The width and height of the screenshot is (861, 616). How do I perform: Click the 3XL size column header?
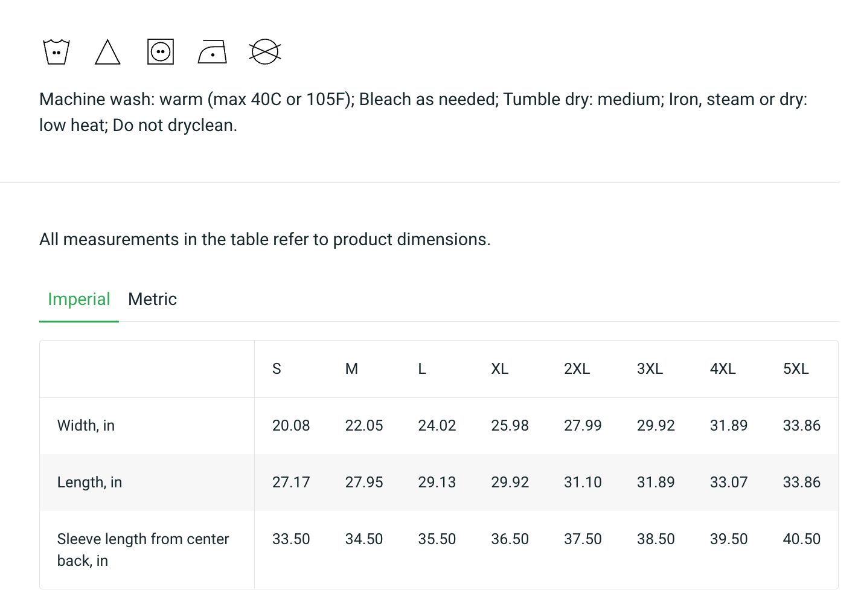click(x=650, y=369)
